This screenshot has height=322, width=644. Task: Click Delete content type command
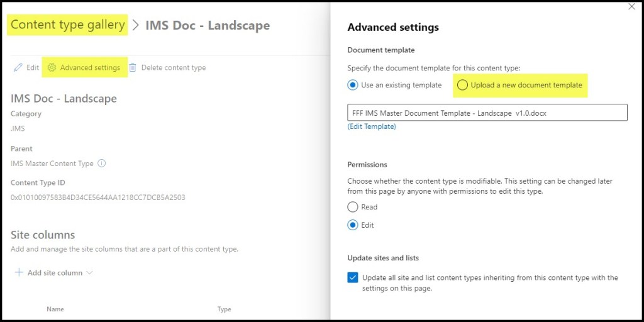(x=173, y=67)
